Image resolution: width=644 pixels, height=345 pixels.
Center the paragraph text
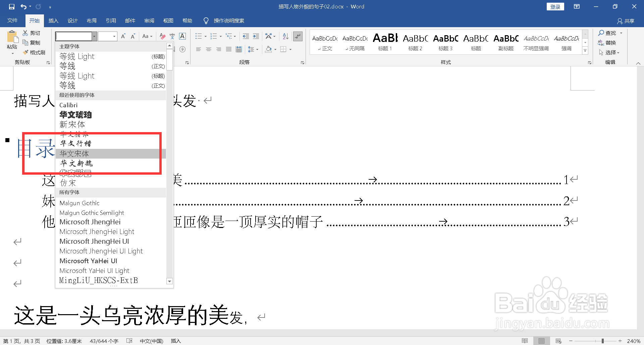209,49
